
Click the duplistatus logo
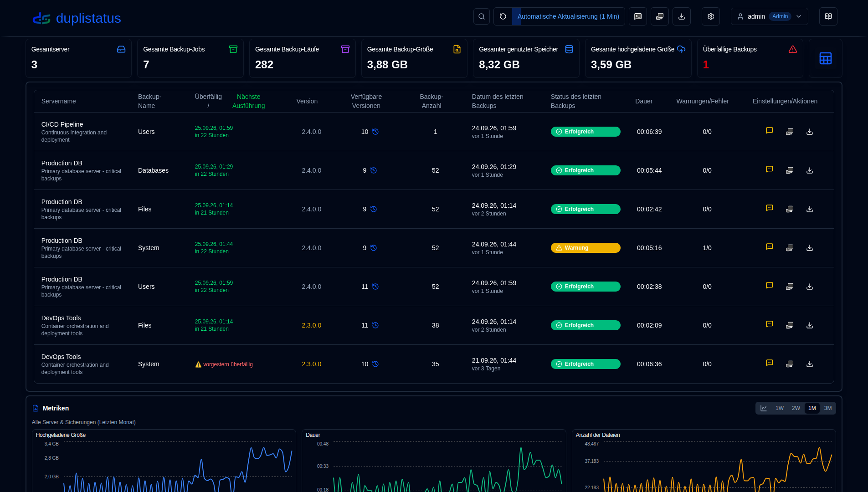pyautogui.click(x=77, y=18)
